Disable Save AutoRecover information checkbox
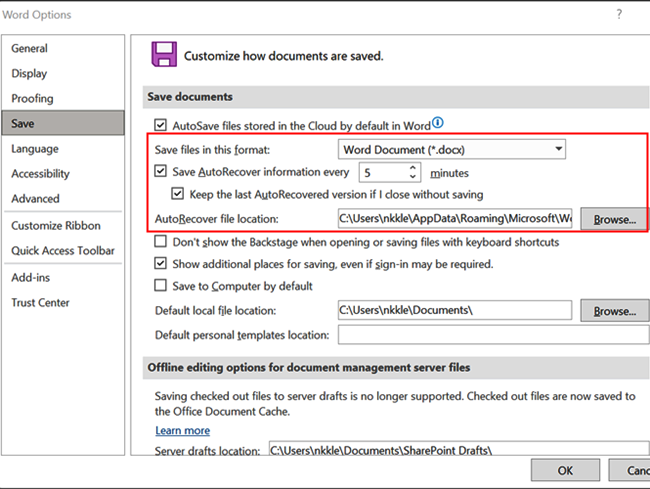Image resolution: width=650 pixels, height=489 pixels. (161, 172)
